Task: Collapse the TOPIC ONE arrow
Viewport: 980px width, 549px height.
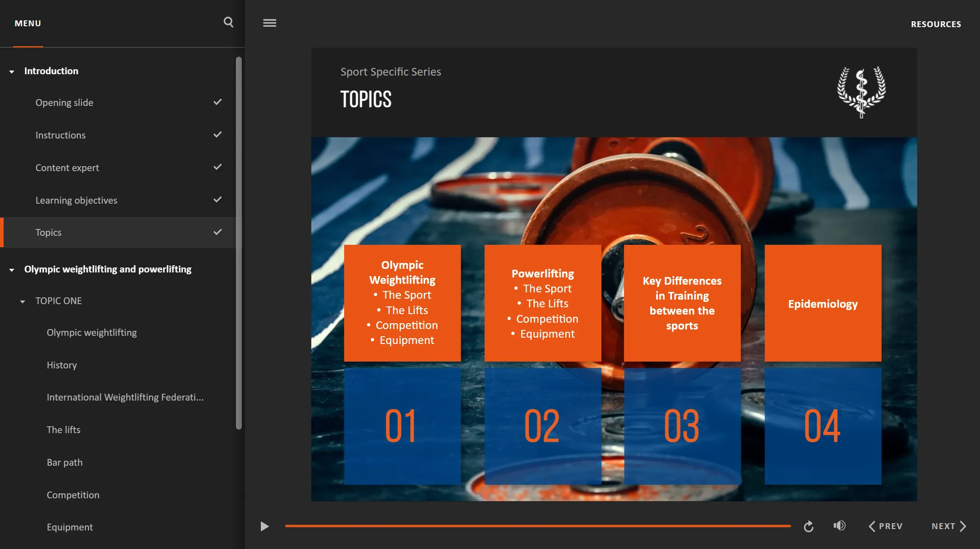Action: 23,301
